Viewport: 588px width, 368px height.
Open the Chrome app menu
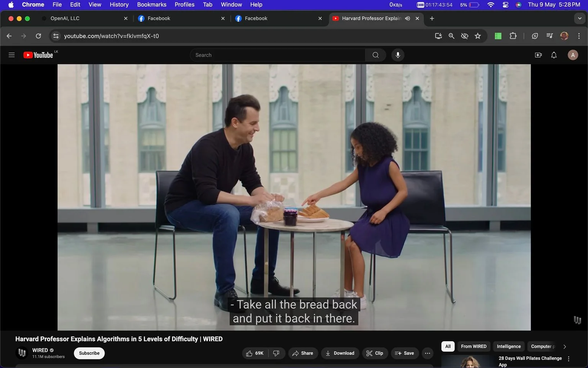33,5
